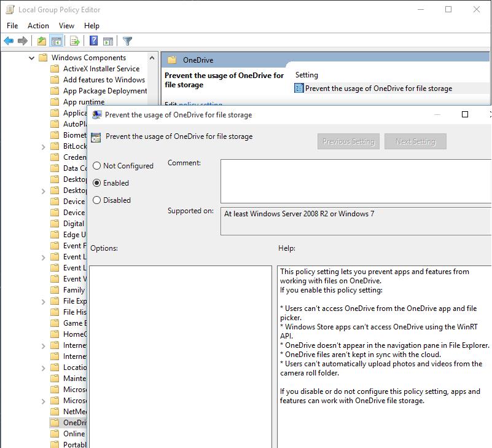This screenshot has width=492, height=448.
Task: Select the App runtime tree item
Action: [84, 102]
